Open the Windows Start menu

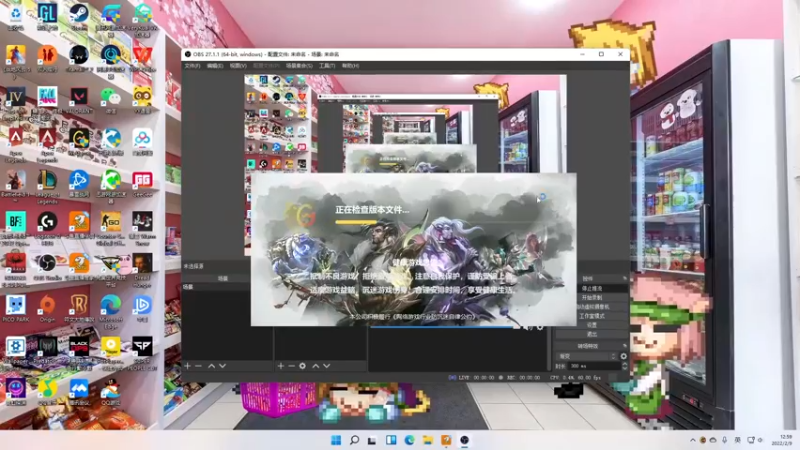click(x=336, y=440)
